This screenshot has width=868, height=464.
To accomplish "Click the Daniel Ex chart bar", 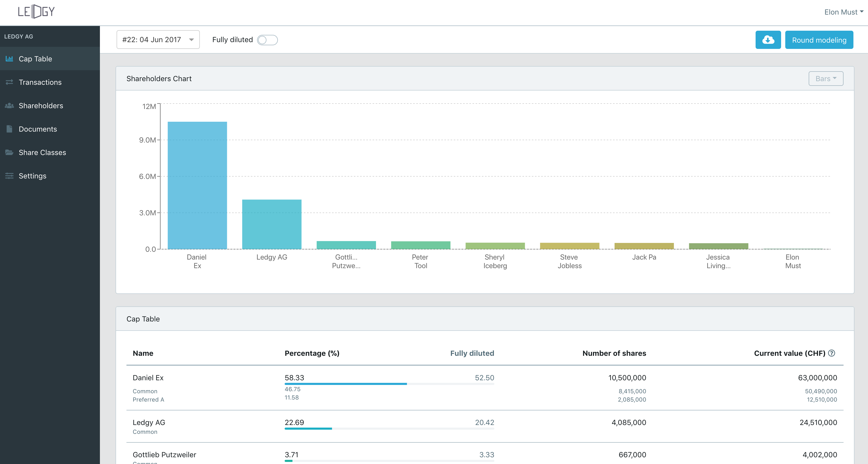I will [x=197, y=185].
